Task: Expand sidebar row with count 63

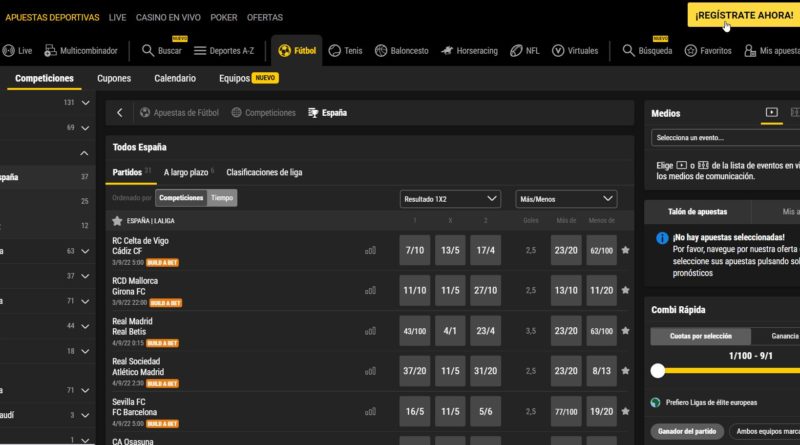Action: click(86, 251)
